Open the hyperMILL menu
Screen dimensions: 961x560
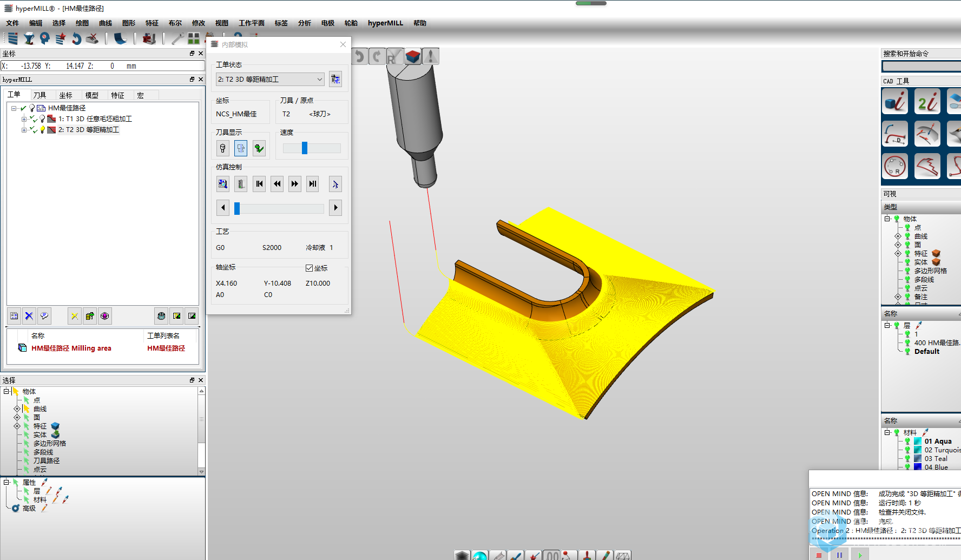385,23
